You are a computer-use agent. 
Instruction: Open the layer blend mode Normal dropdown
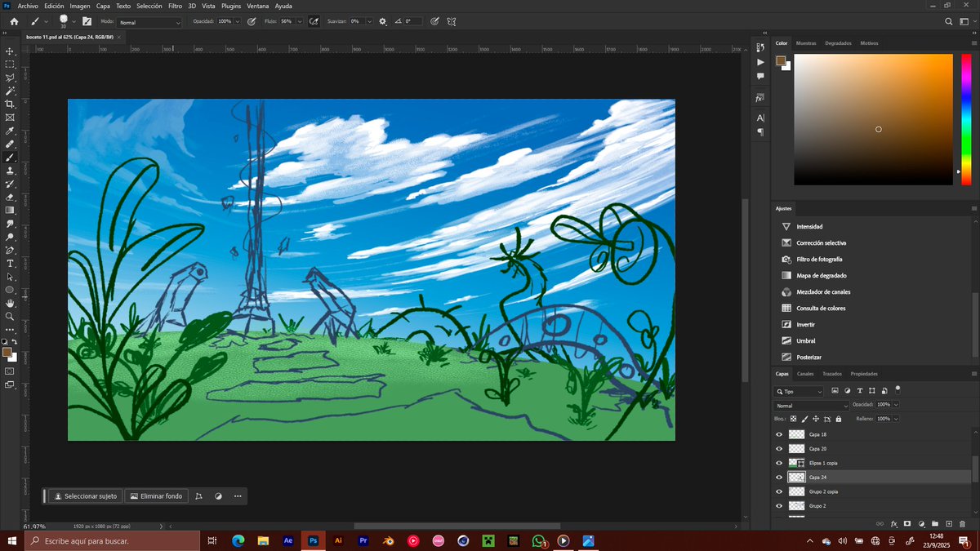811,405
